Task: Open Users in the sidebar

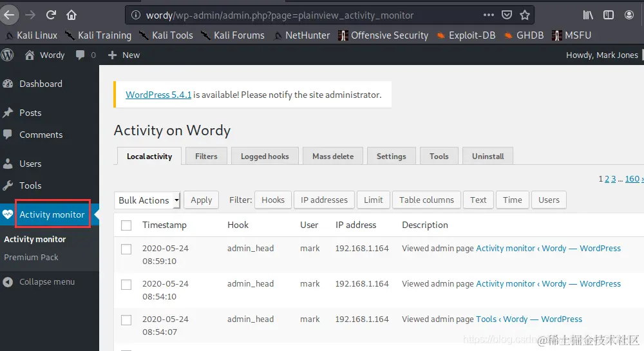Action: tap(30, 164)
